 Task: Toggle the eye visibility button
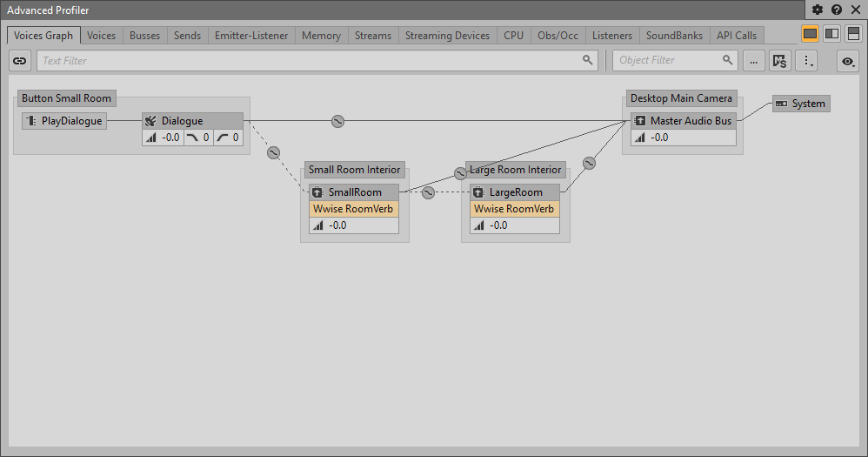tap(848, 61)
